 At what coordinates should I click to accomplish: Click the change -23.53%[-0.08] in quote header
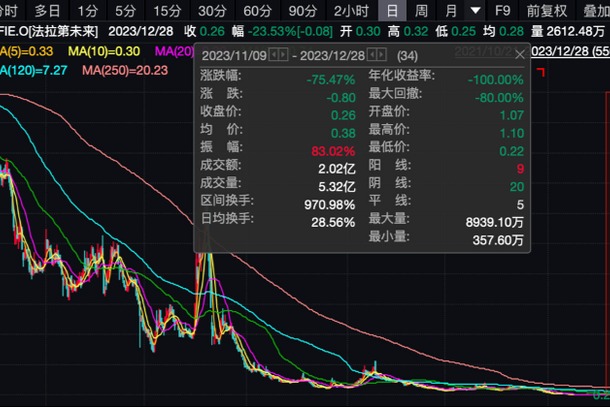pos(290,31)
